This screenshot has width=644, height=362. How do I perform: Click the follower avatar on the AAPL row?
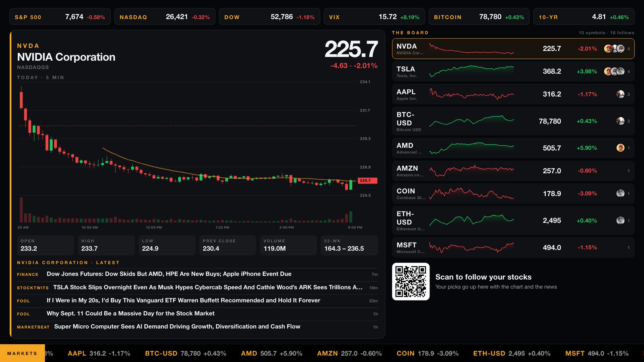pyautogui.click(x=620, y=94)
